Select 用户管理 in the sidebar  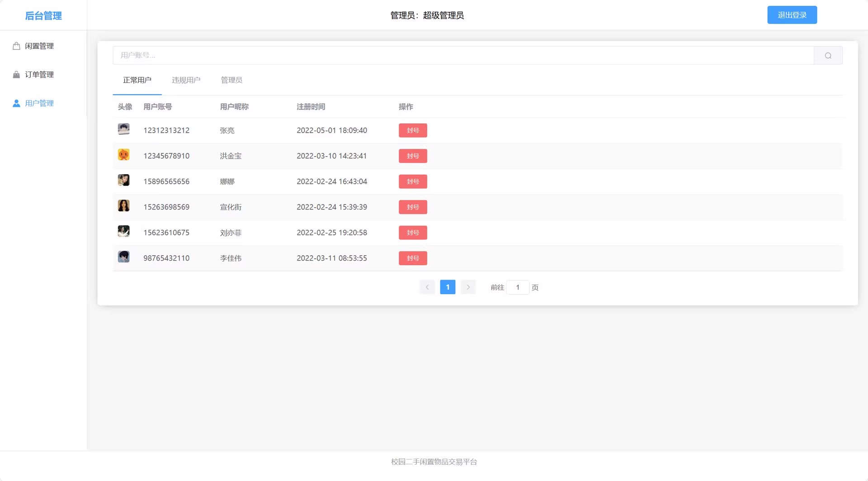(x=39, y=103)
